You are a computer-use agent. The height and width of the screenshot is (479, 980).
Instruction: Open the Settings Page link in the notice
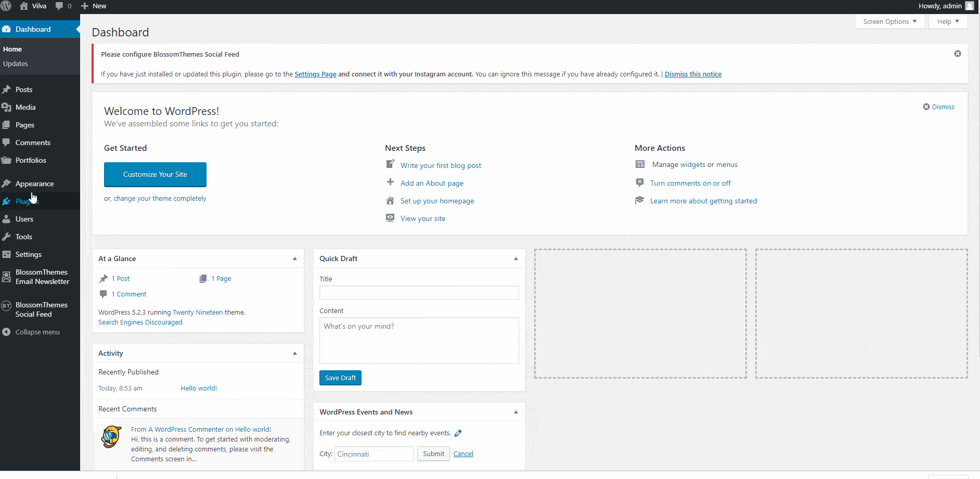[x=315, y=74]
